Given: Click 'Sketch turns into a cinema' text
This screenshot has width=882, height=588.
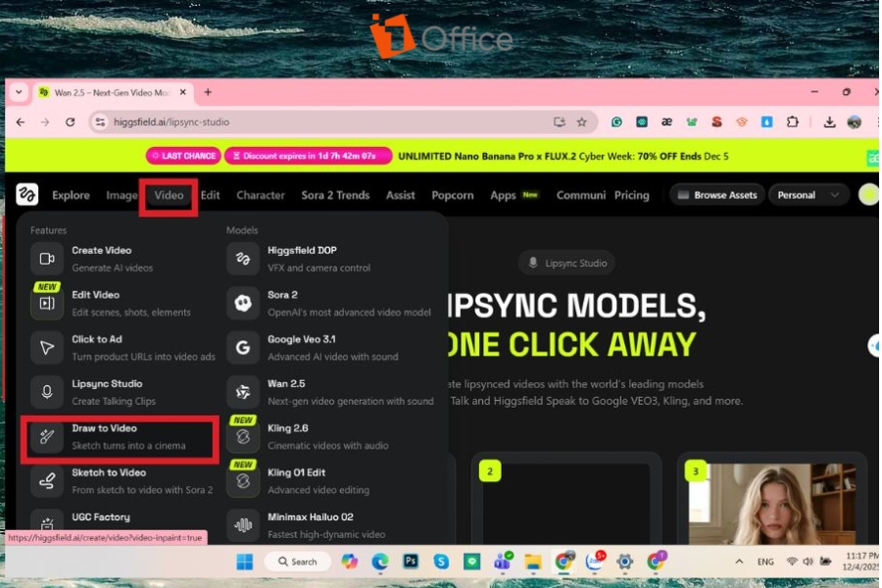Looking at the screenshot, I should [x=128, y=446].
